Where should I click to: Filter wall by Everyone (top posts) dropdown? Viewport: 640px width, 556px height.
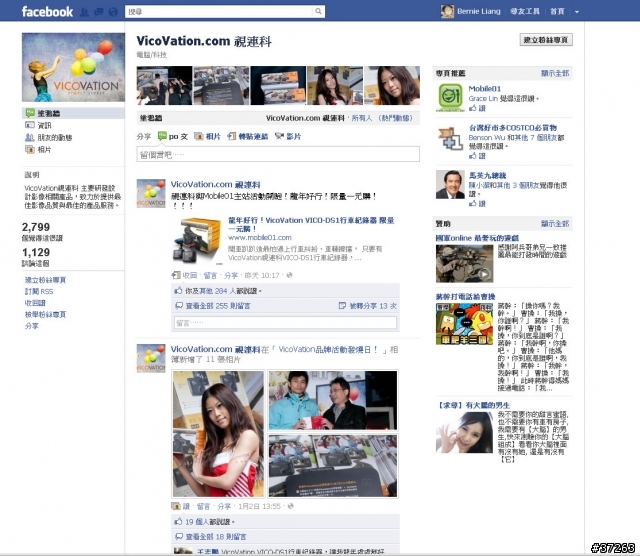[382, 118]
